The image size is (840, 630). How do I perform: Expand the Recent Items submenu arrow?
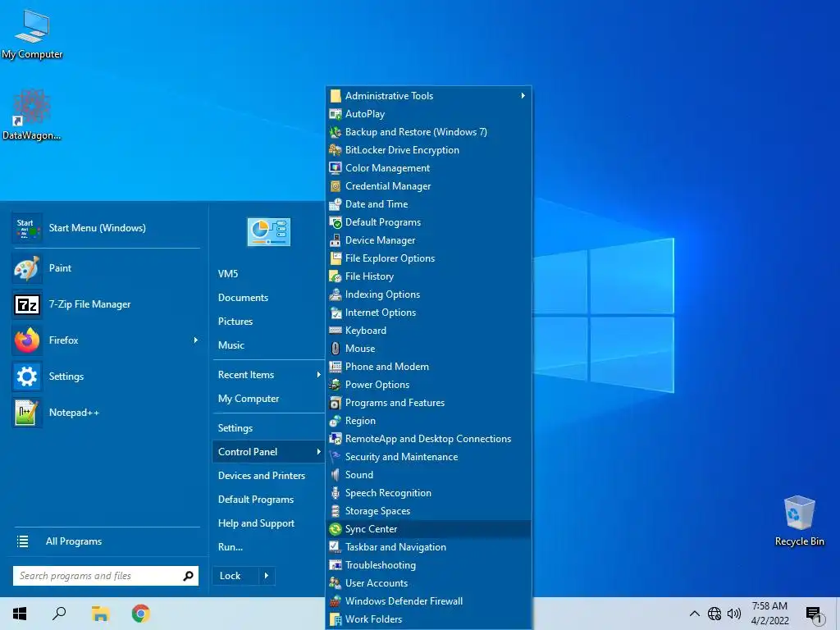coord(318,375)
